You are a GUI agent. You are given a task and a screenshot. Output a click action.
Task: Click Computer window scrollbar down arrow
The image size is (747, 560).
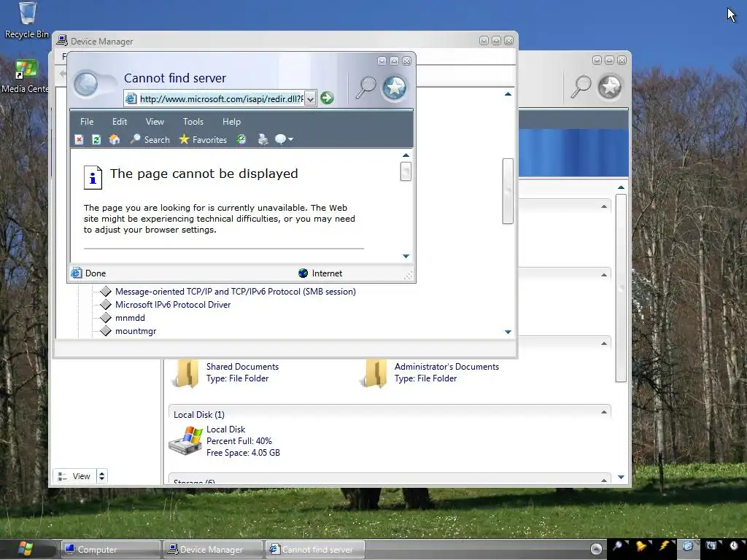pyautogui.click(x=621, y=477)
